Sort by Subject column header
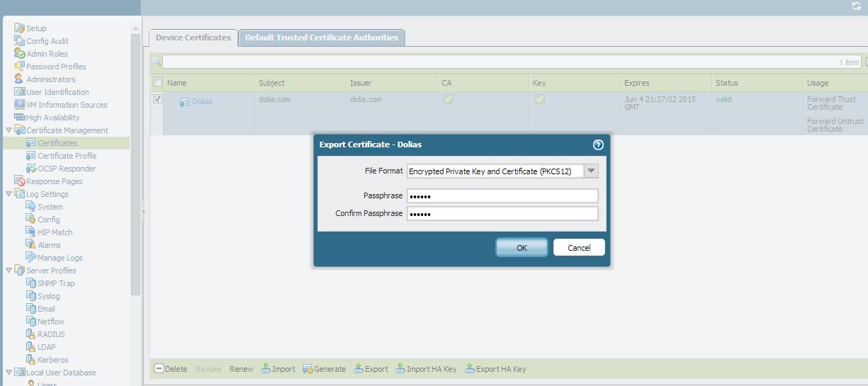 pyautogui.click(x=300, y=83)
